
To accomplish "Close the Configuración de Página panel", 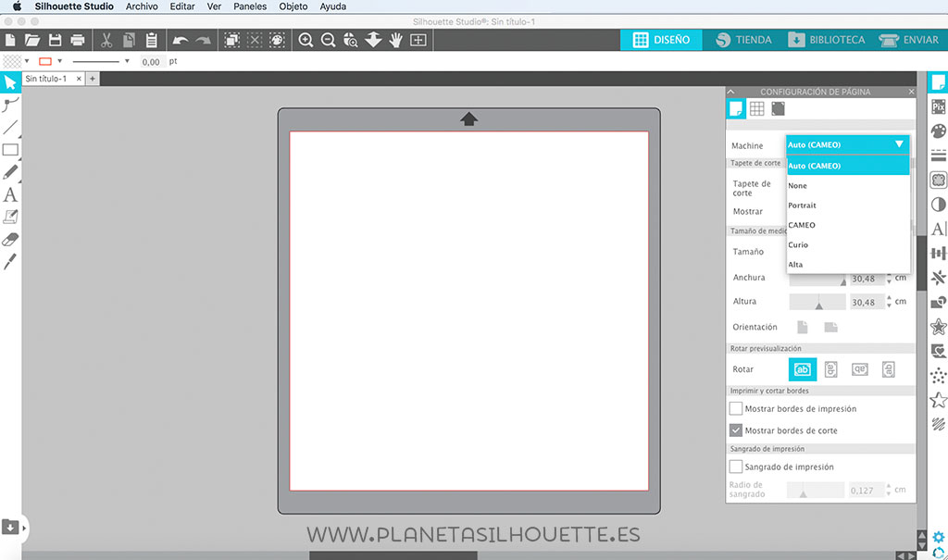I will click(911, 92).
